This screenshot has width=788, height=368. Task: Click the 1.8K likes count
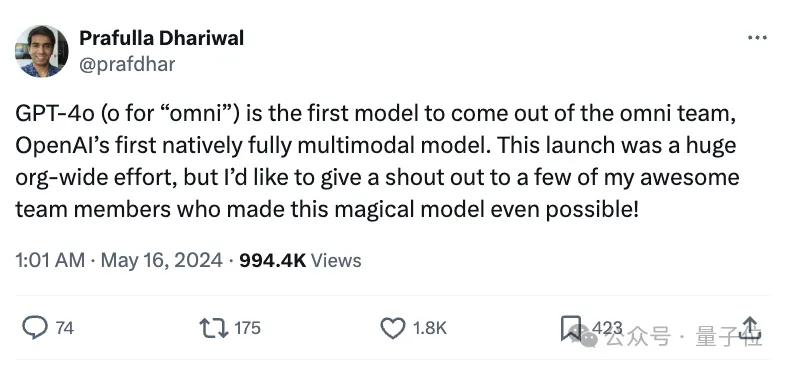click(x=429, y=328)
